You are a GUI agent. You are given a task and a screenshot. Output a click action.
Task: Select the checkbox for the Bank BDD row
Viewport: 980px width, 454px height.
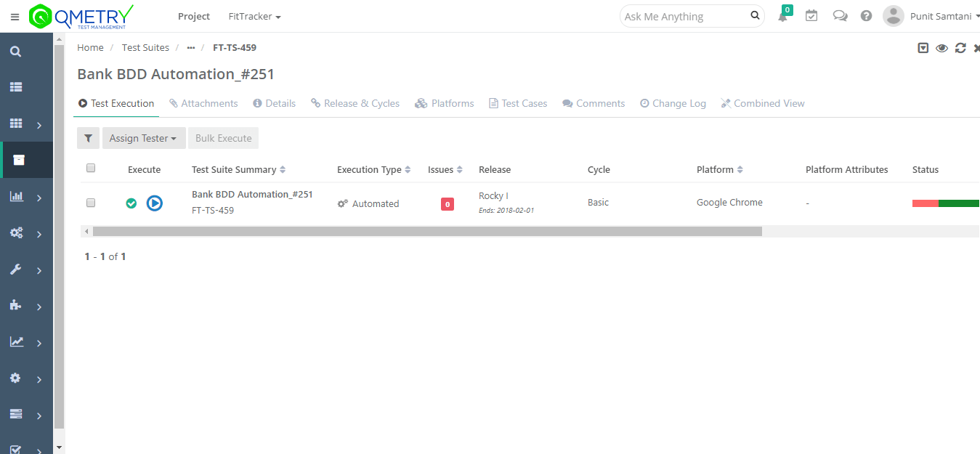91,203
